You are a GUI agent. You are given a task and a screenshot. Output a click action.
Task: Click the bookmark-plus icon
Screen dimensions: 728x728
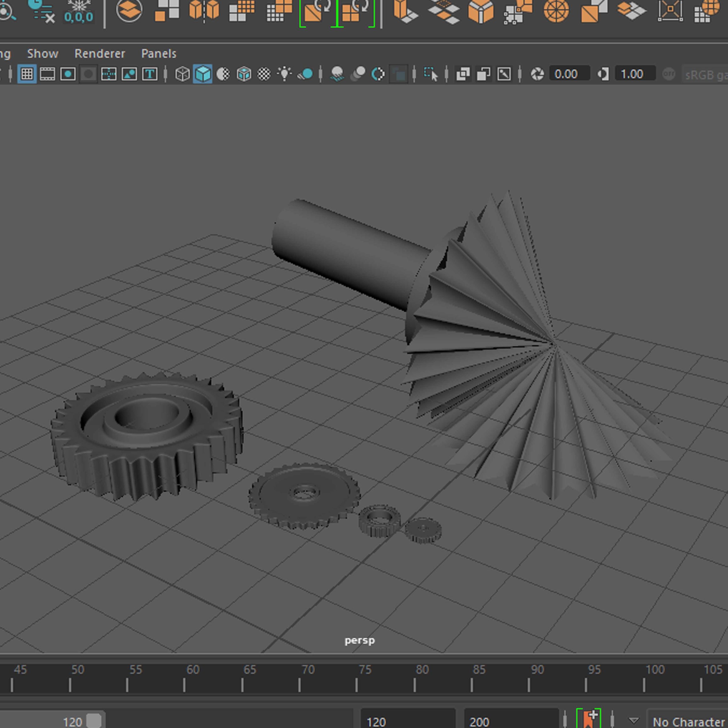[x=588, y=718]
